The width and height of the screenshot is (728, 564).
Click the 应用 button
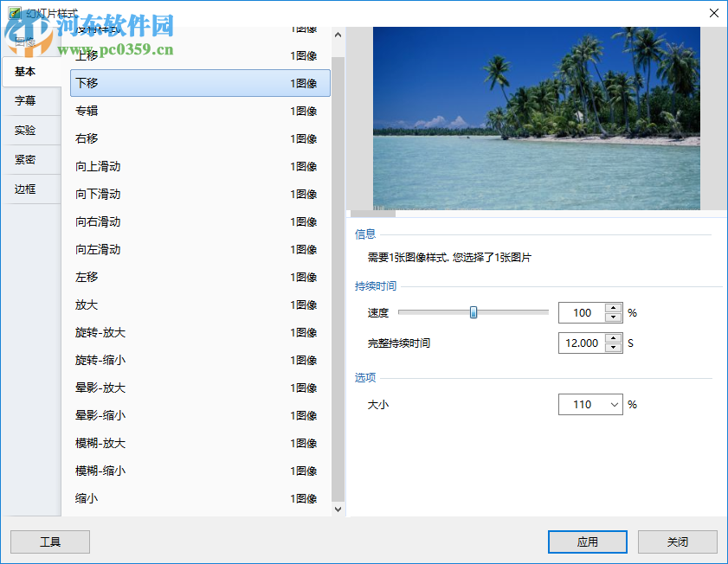[x=587, y=542]
